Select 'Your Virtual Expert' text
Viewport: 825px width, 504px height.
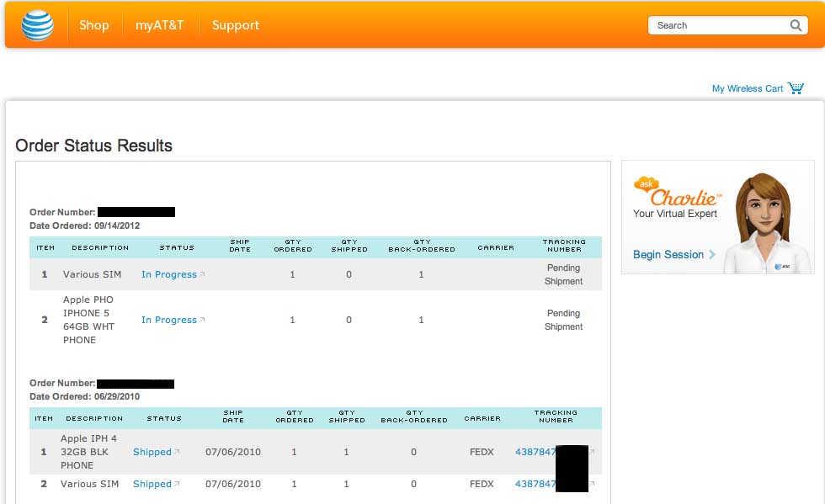point(675,214)
